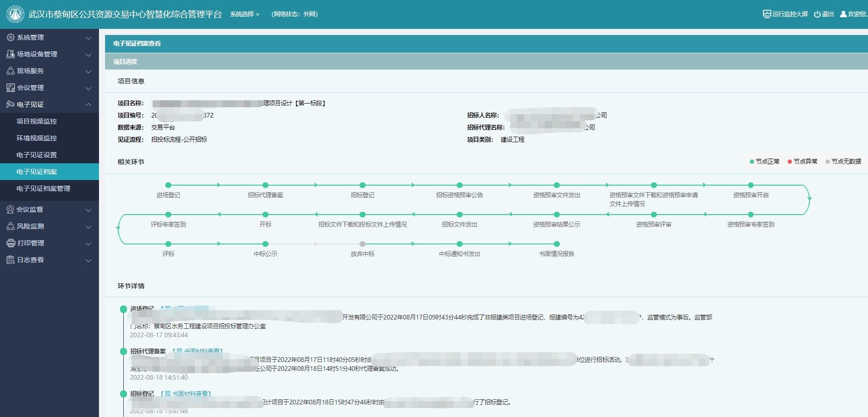Select the gray 放弃中标 process node
The width and height of the screenshot is (868, 417).
pos(363,244)
